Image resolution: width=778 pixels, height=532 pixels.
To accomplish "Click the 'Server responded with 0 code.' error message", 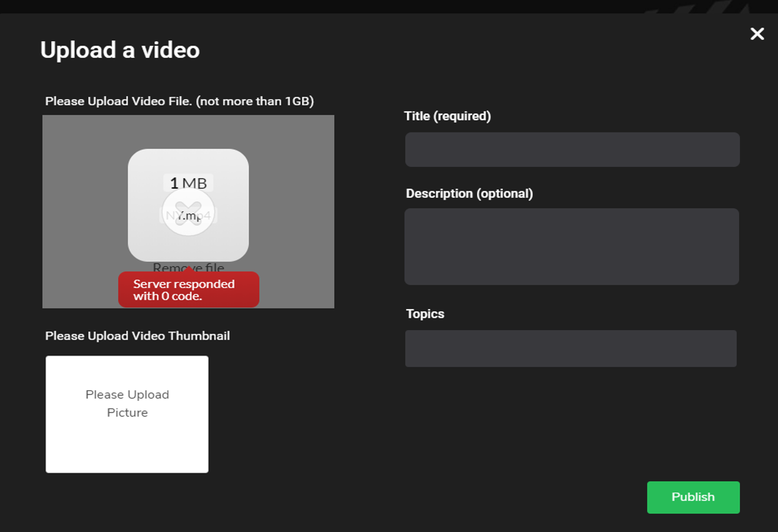I will (x=188, y=290).
